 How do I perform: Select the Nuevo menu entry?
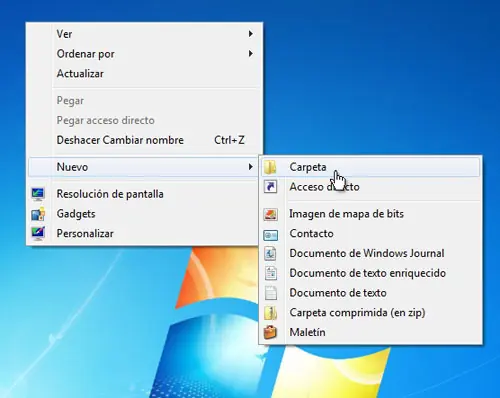click(144, 167)
